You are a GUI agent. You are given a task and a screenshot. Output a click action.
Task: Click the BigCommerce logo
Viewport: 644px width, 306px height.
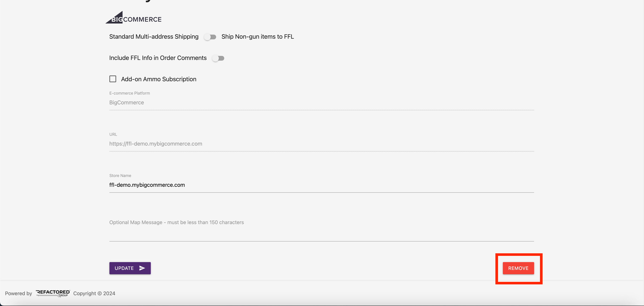(x=134, y=18)
